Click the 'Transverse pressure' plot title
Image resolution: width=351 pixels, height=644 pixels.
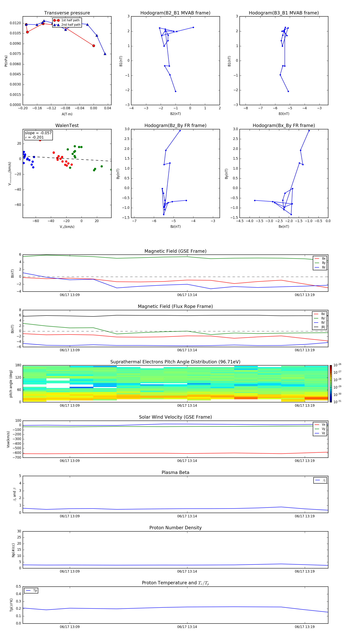[67, 13]
